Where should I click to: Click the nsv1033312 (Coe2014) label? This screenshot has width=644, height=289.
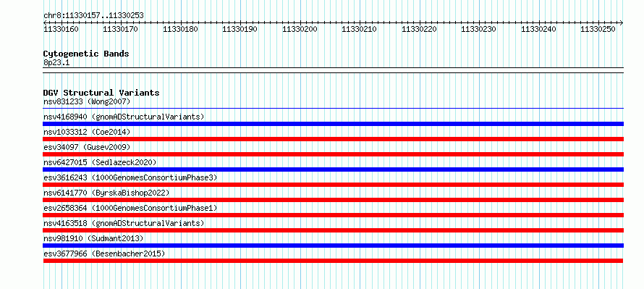(87, 132)
